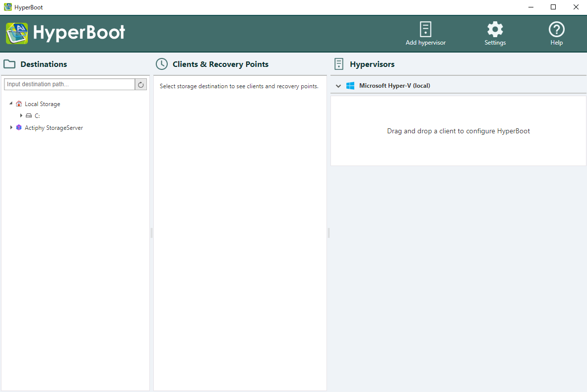Collapse the Local Storage tree node
This screenshot has height=392, width=587.
11,103
